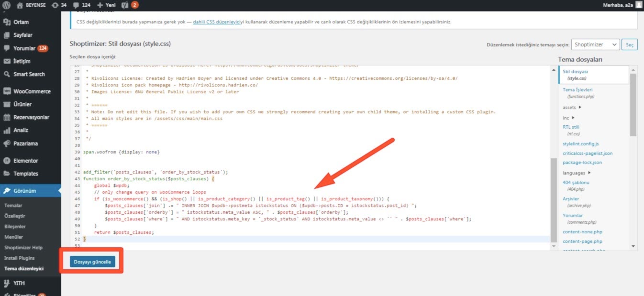Open the Menüler submenu
The image size is (644, 296).
[13, 237]
